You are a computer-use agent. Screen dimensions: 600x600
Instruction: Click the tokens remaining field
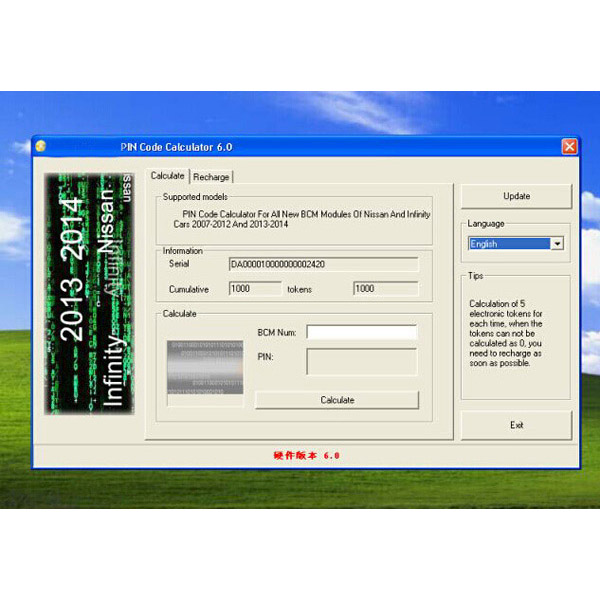tap(385, 289)
